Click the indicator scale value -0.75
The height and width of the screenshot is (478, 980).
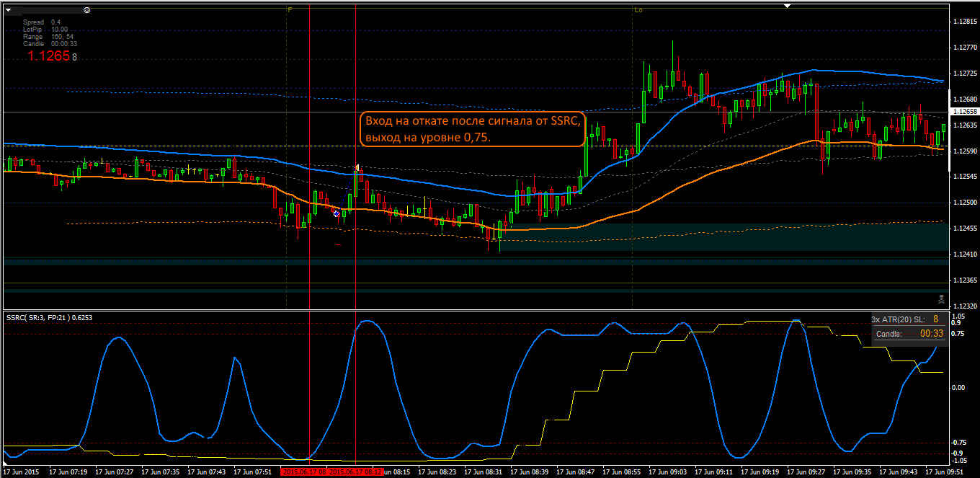click(958, 443)
